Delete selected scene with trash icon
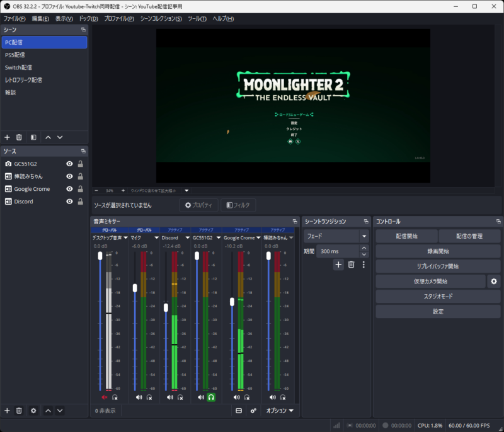The image size is (504, 432). tap(19, 137)
